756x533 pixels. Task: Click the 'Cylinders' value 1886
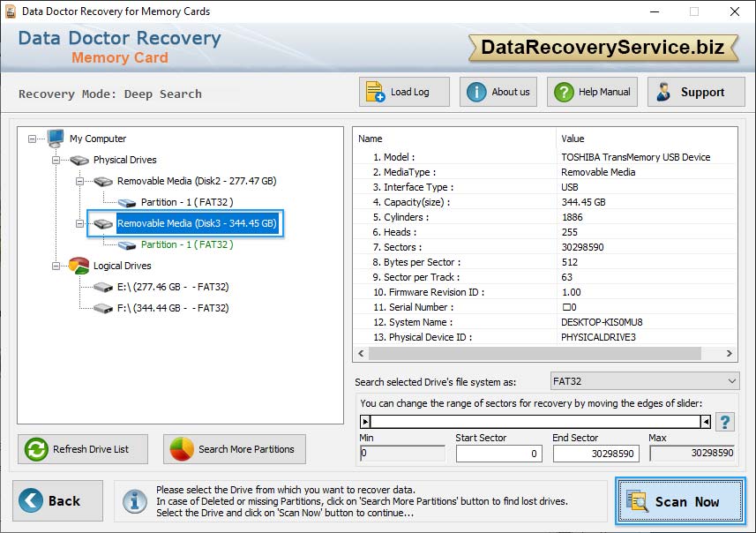pos(572,217)
